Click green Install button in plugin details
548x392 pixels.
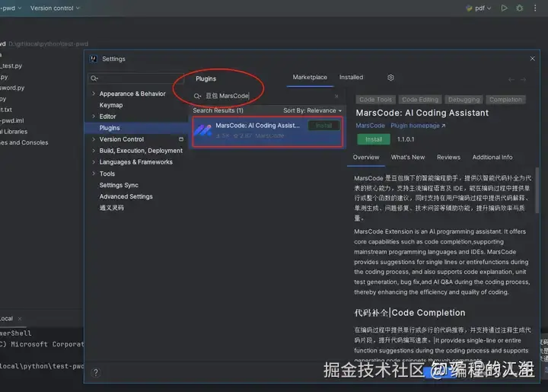pyautogui.click(x=374, y=139)
